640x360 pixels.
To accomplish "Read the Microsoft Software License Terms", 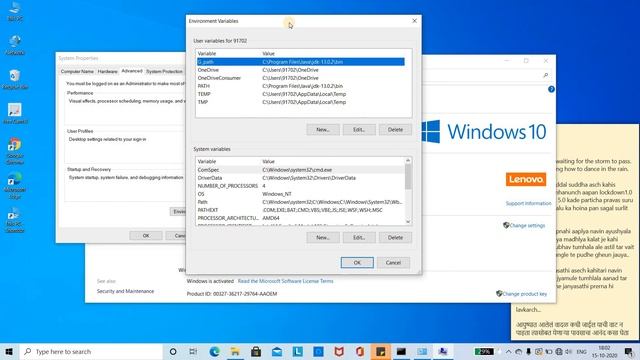I will click(285, 281).
